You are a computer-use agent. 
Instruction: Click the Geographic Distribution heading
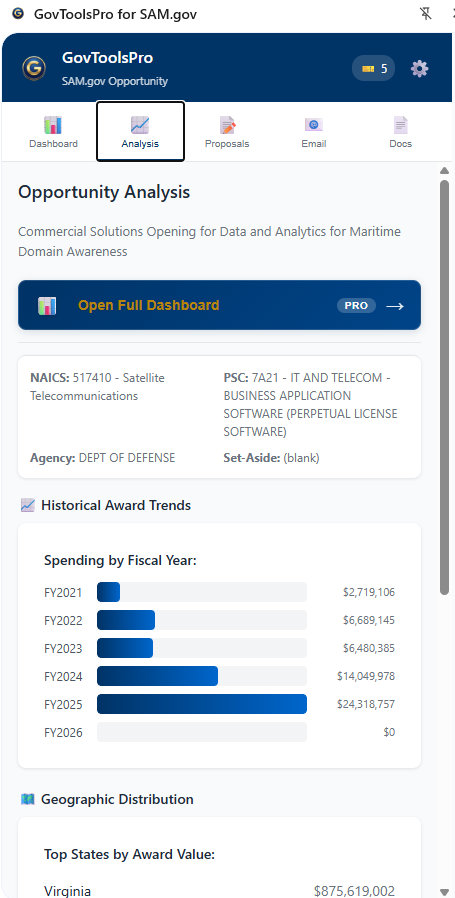[117, 799]
